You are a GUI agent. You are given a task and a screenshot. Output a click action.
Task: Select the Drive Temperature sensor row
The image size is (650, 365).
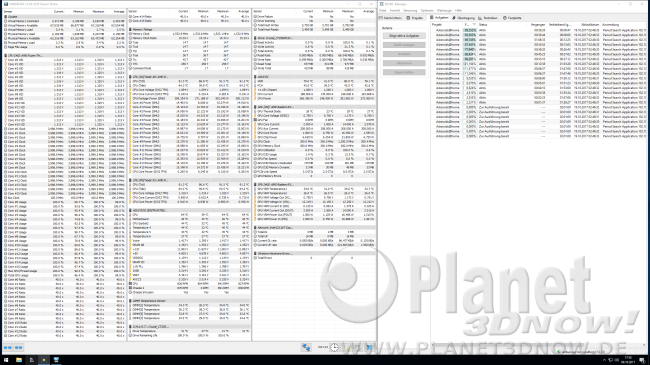[x=189, y=331]
